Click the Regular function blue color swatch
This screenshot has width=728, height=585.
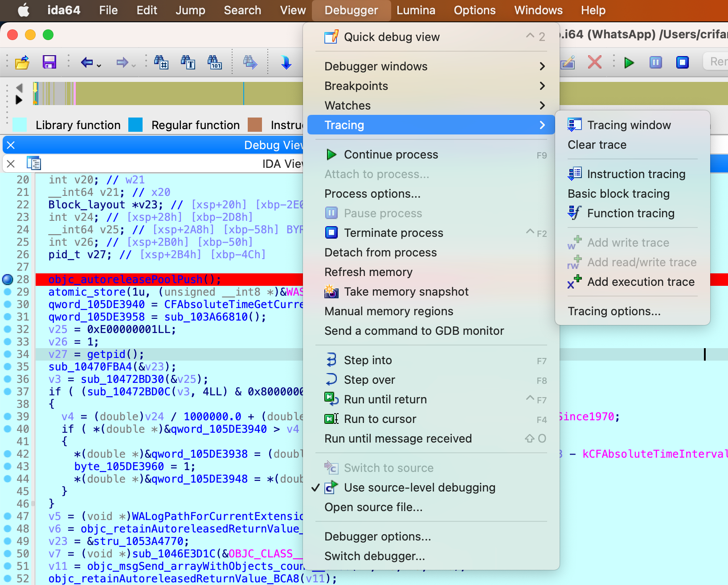[135, 125]
